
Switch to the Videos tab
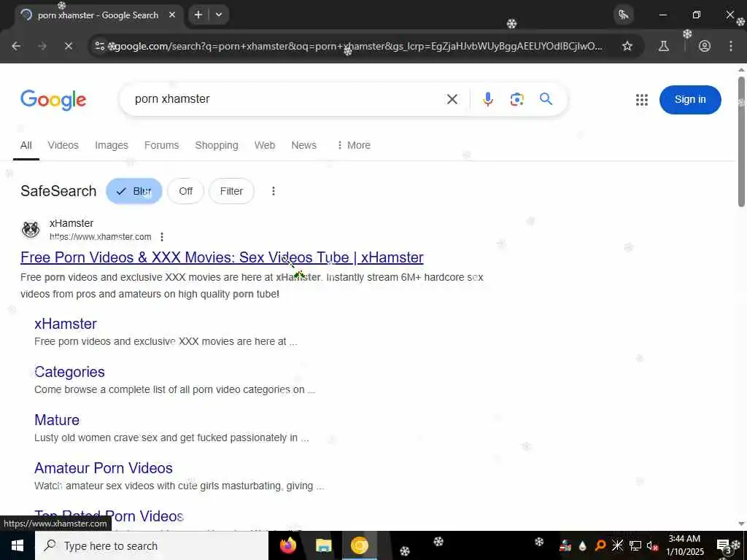tap(63, 145)
